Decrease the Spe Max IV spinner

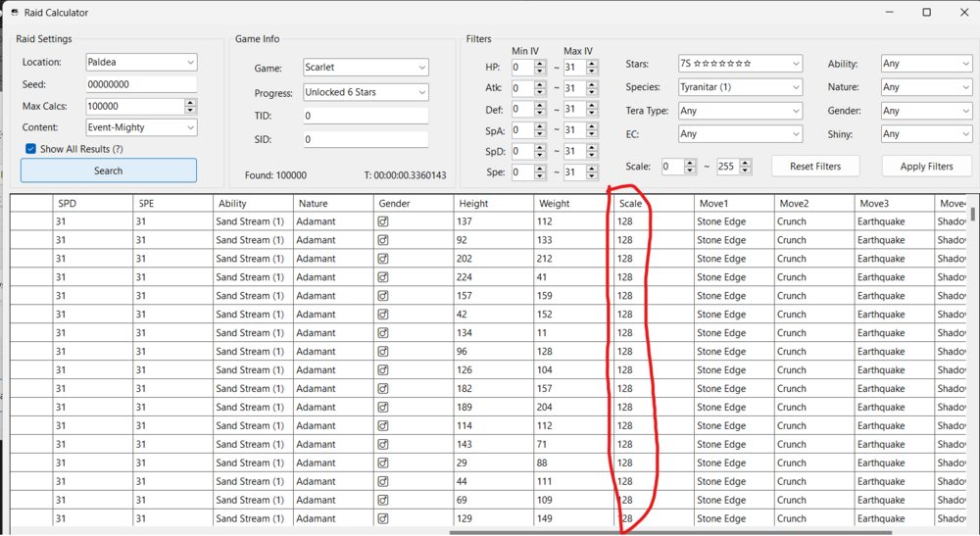593,176
